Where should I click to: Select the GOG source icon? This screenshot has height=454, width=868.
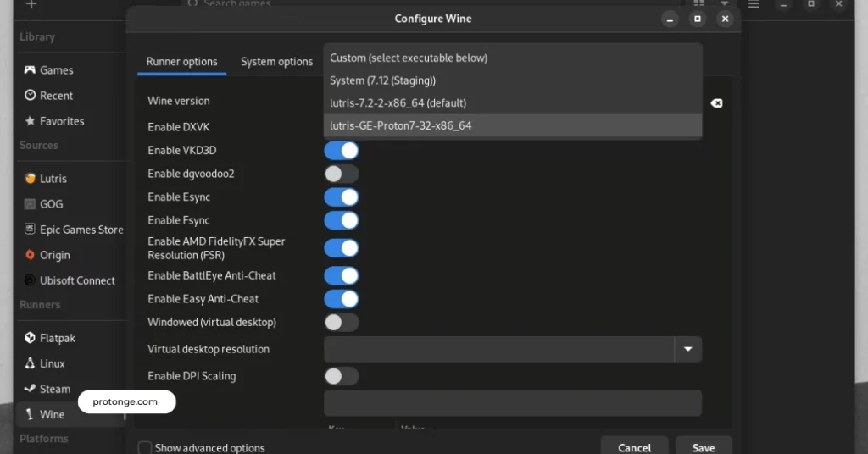point(31,204)
